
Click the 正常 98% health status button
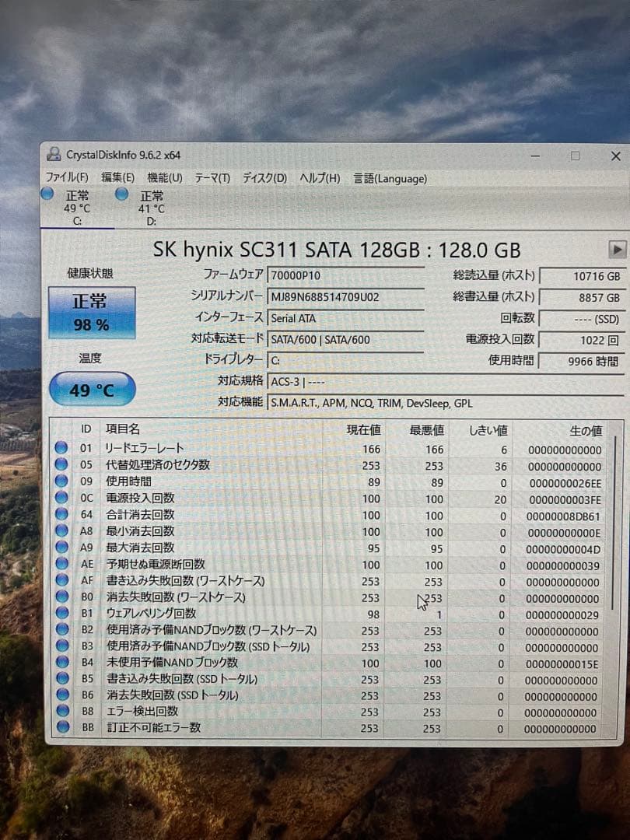[x=93, y=313]
